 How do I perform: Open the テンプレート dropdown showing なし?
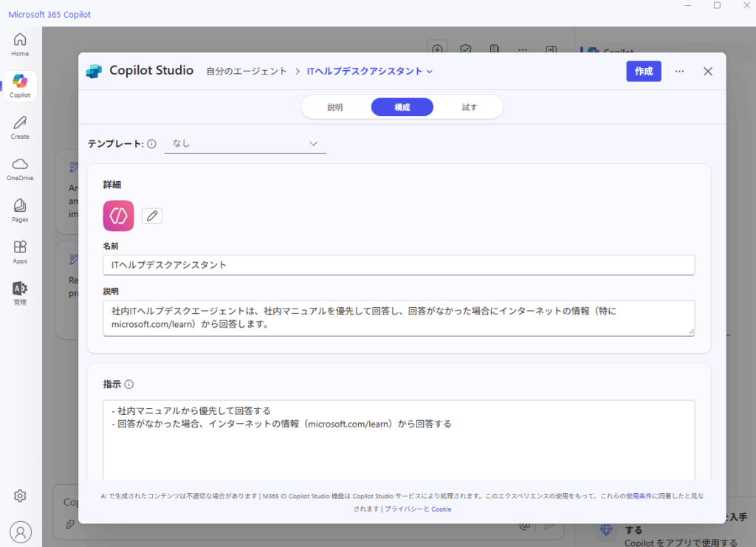(245, 144)
